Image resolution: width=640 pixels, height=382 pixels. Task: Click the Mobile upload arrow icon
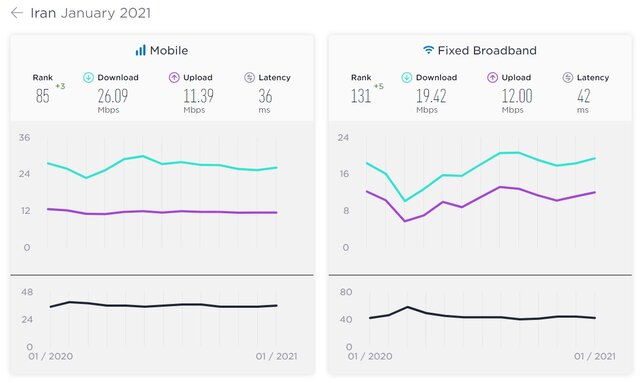[174, 78]
